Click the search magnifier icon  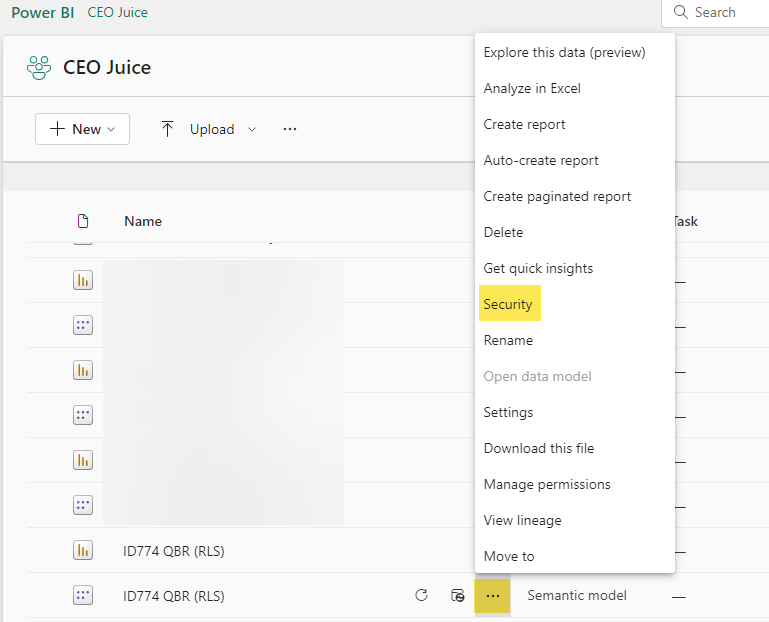point(681,12)
